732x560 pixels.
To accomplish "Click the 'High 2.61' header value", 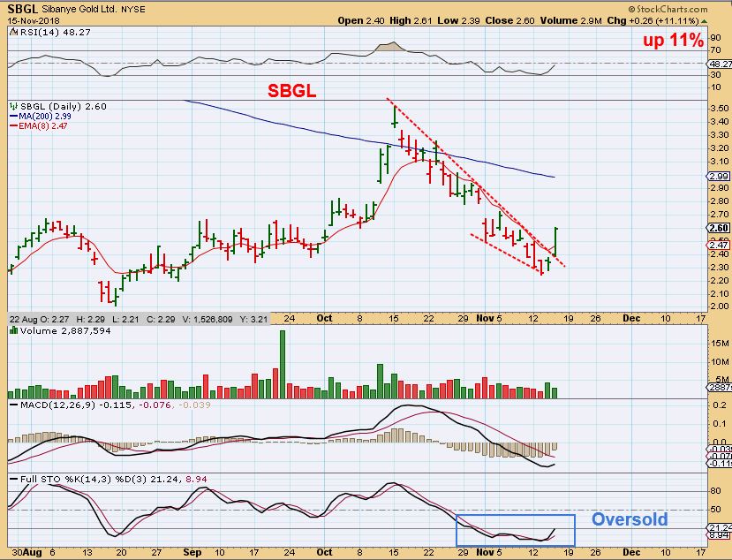I will point(411,20).
